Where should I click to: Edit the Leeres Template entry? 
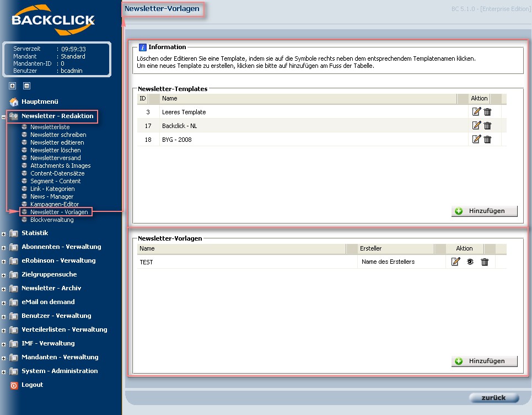tap(476, 111)
